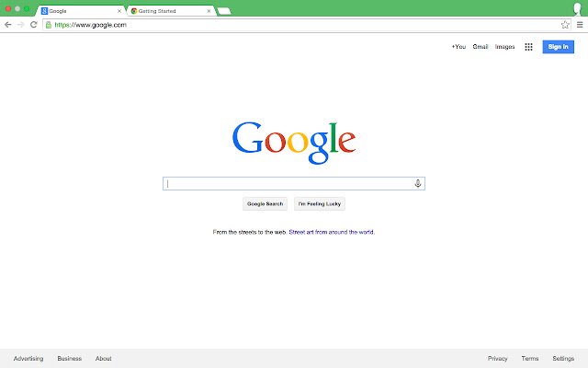Open the +You link
The height and width of the screenshot is (368, 588).
coord(458,47)
